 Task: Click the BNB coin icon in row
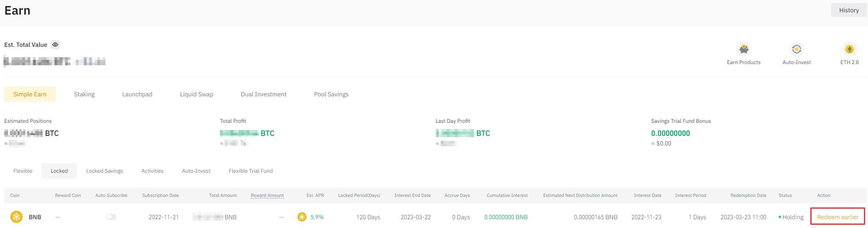coord(16,217)
